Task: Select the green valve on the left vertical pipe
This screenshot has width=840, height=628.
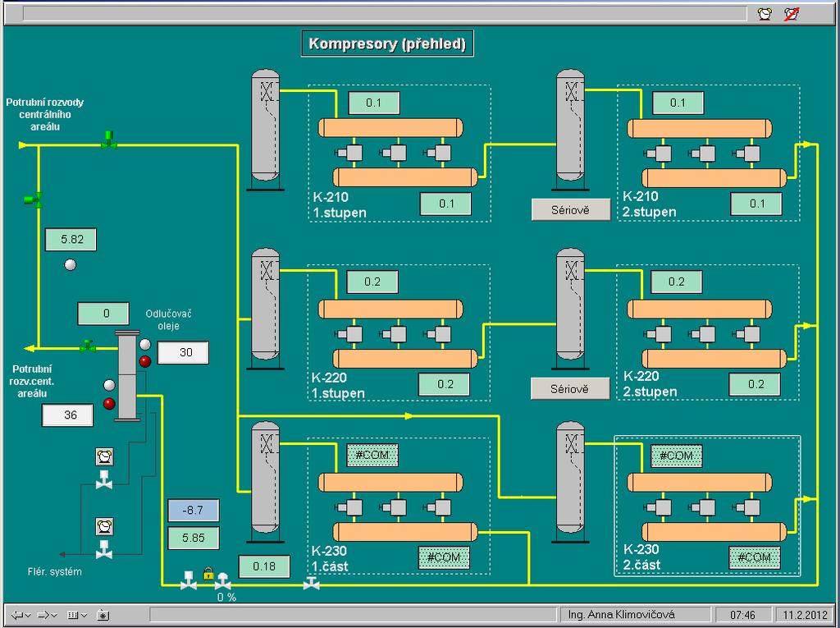Action: click(33, 199)
